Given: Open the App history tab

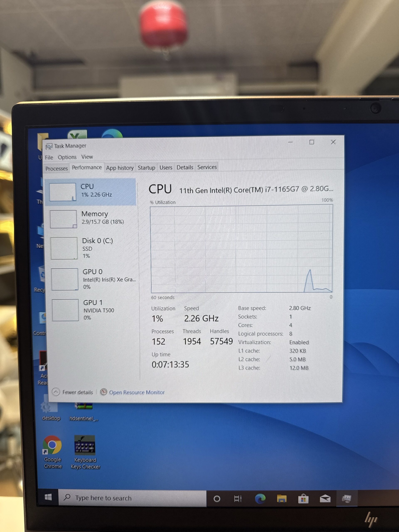Looking at the screenshot, I should coord(120,168).
